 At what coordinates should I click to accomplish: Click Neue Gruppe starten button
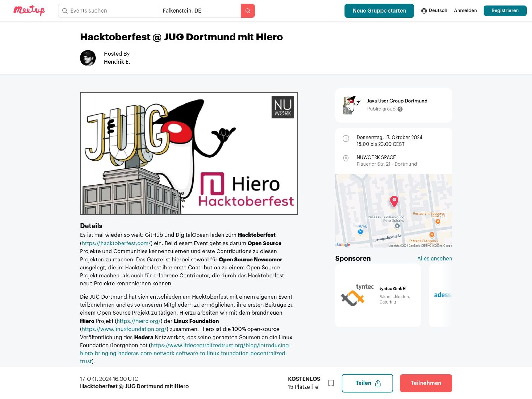pos(379,11)
